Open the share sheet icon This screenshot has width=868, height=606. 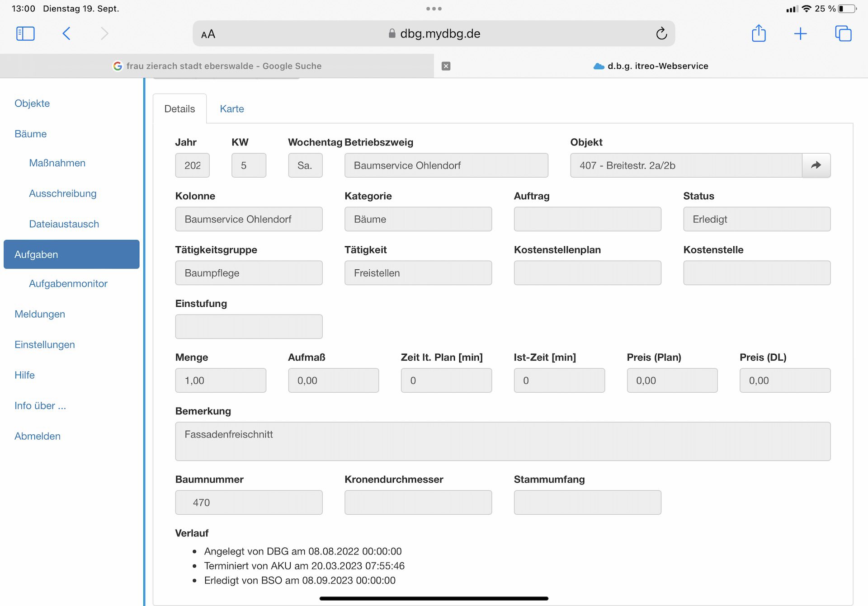(x=759, y=33)
